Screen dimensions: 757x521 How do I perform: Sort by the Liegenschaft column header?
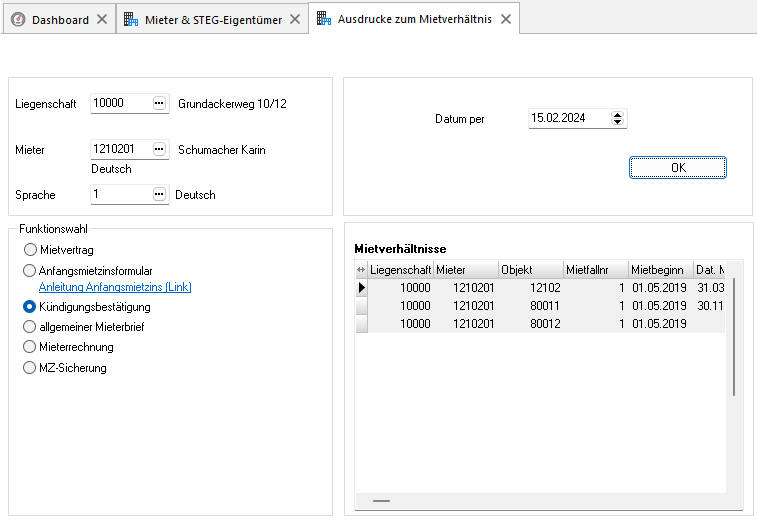click(400, 269)
